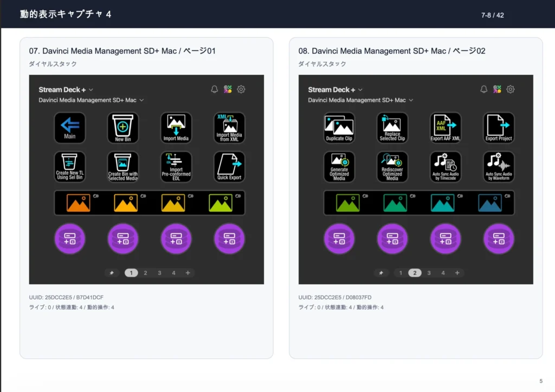
Task: Click the header title 動的表示キャプチャ 4
Action: [x=66, y=14]
